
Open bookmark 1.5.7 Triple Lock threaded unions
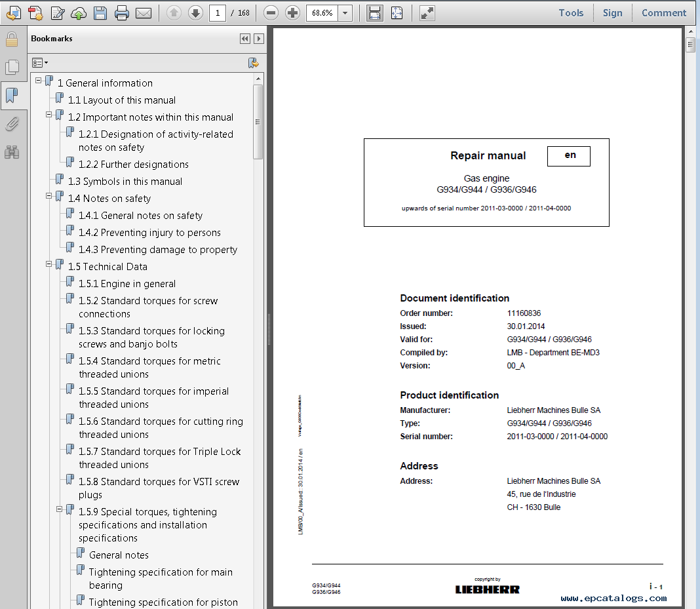160,458
